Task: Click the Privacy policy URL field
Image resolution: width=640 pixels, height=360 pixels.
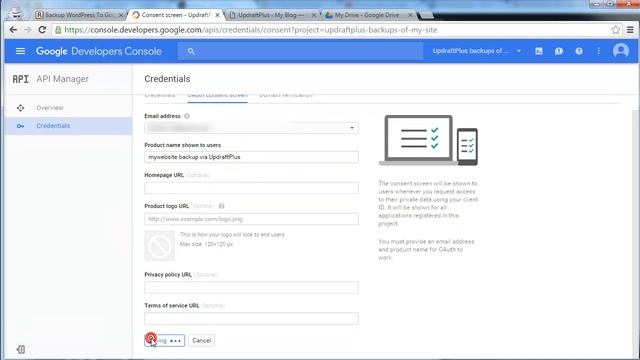Action: click(x=251, y=287)
